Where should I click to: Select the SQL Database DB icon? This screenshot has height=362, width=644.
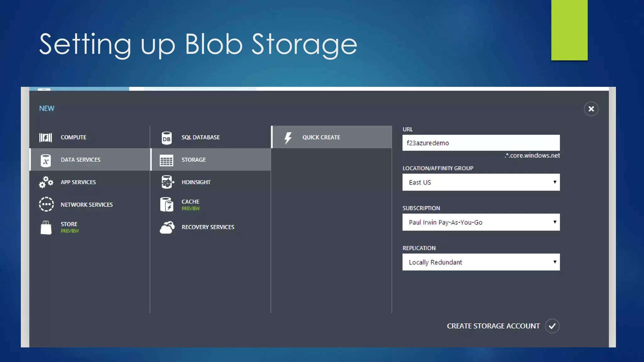[167, 138]
